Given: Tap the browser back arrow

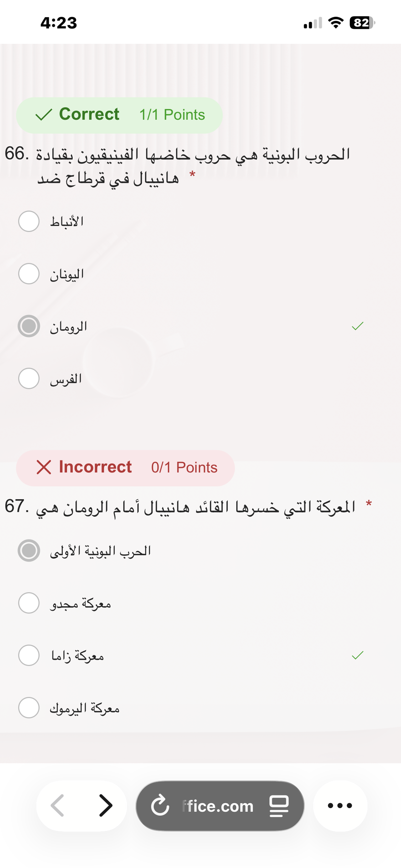Looking at the screenshot, I should [x=58, y=805].
